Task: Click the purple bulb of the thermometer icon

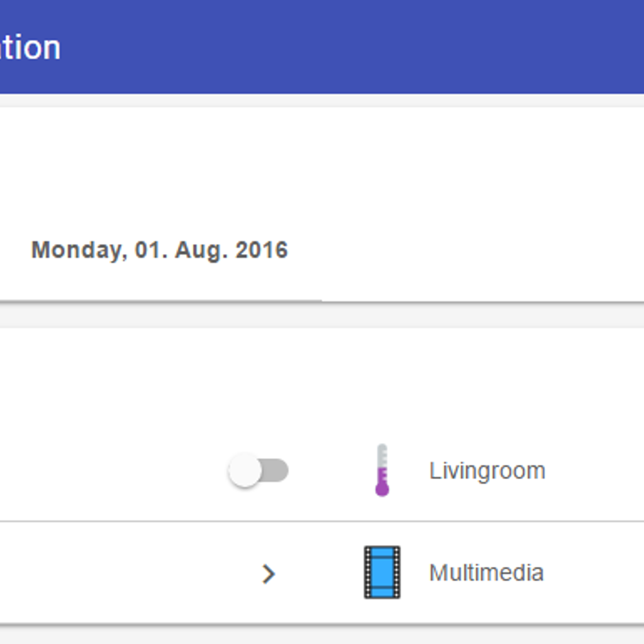Action: click(x=382, y=488)
